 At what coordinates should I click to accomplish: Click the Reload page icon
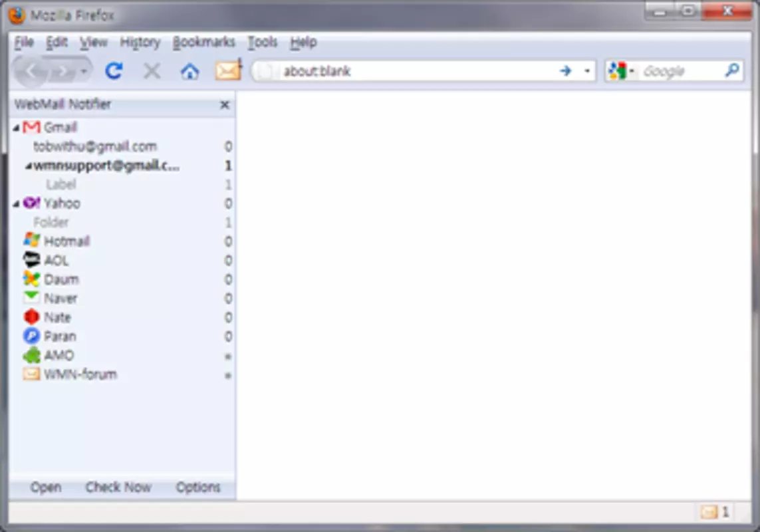pyautogui.click(x=114, y=71)
